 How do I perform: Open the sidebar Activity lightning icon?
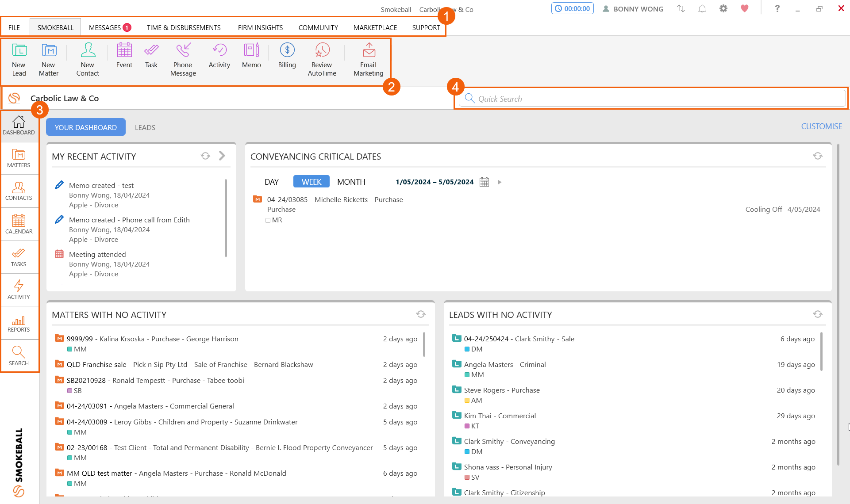(x=19, y=290)
